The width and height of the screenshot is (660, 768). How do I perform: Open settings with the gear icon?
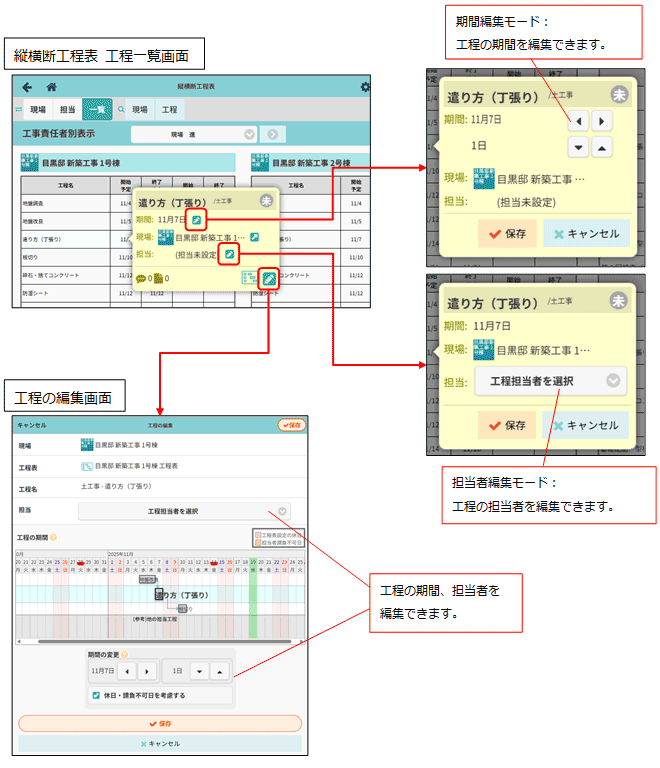tap(365, 87)
